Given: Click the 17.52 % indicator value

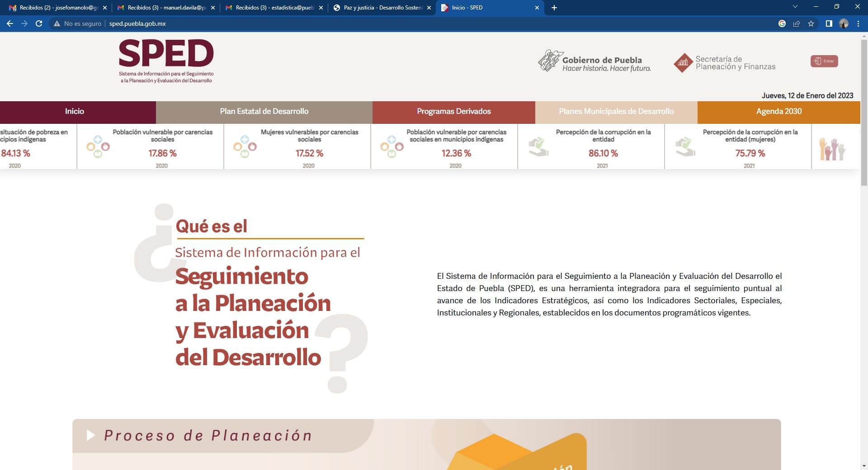Looking at the screenshot, I should tap(309, 153).
